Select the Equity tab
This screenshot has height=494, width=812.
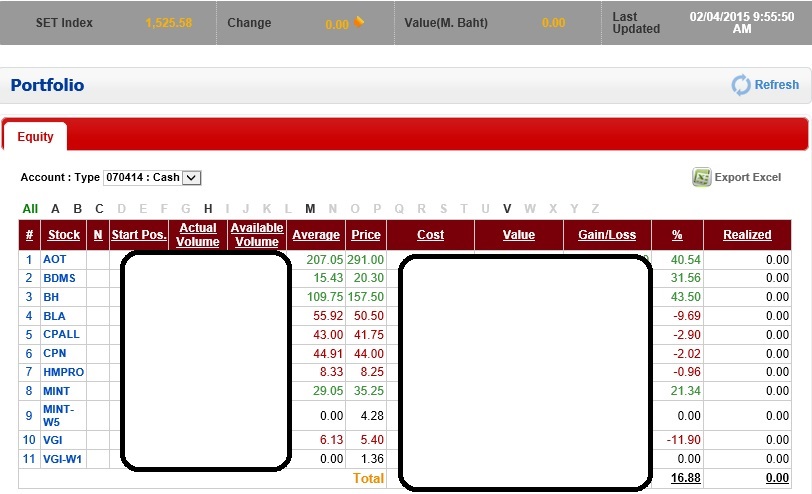pyautogui.click(x=35, y=137)
